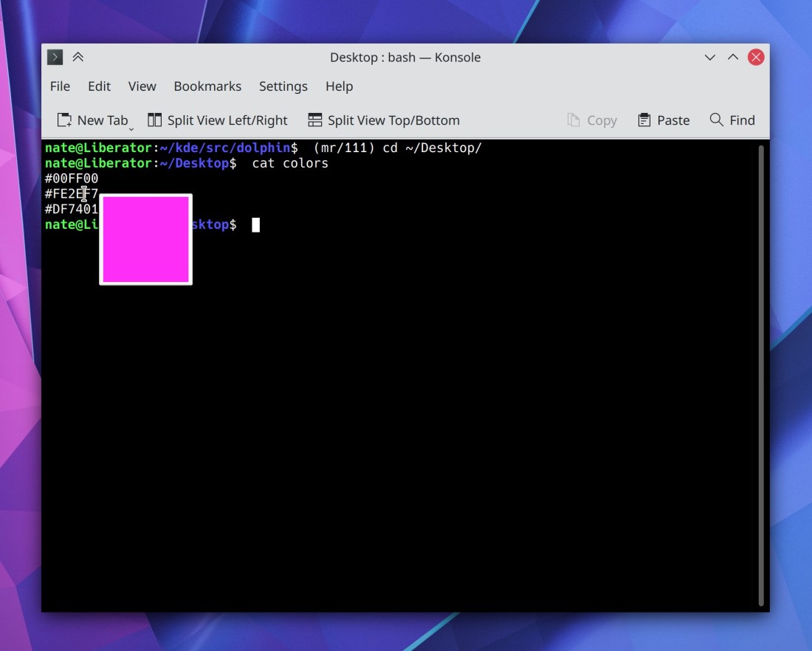The height and width of the screenshot is (651, 812).
Task: Click the #00FF00 color code text
Action: click(72, 179)
